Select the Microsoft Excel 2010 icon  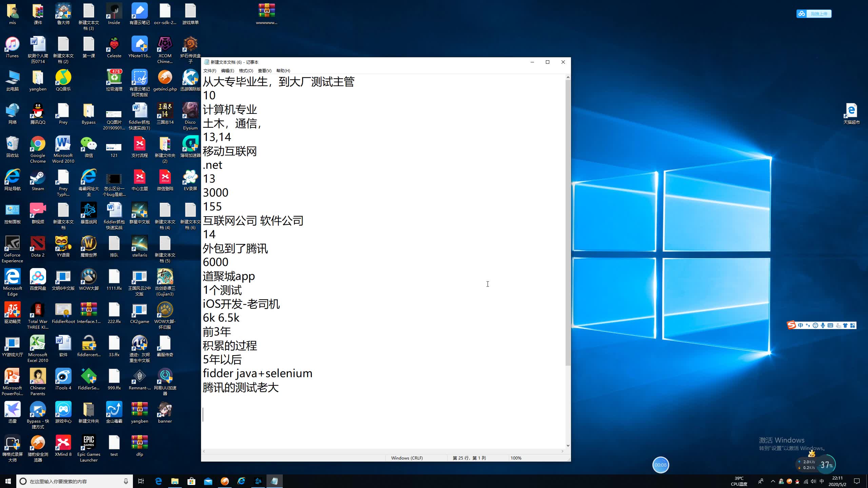point(38,349)
